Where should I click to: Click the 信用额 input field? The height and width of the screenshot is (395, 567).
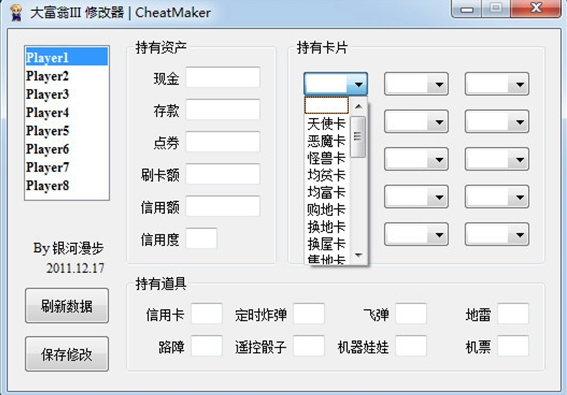[x=223, y=206]
